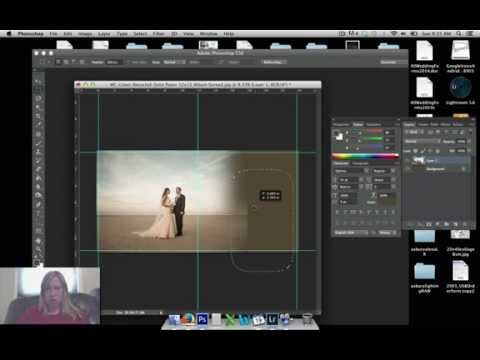Screen dimensions: 480x360
Task: Open the font style Regular dropdown
Action: point(384,171)
